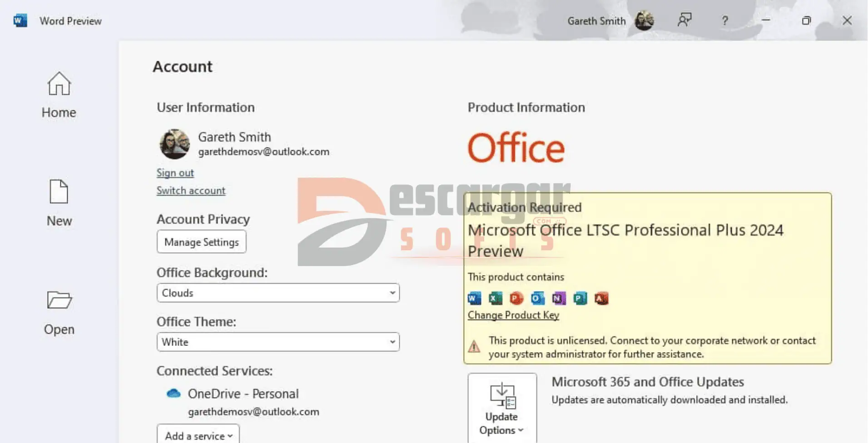
Task: Click the Publisher icon in product contents
Action: [580, 298]
